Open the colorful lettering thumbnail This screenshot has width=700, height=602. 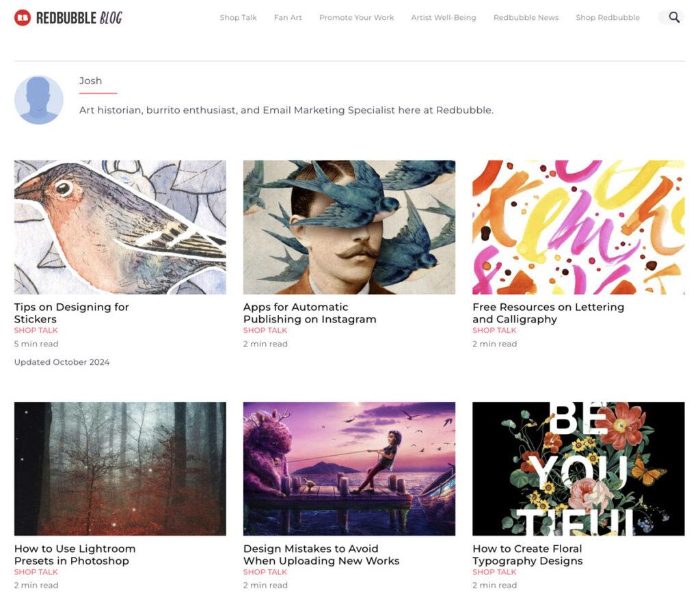pos(578,227)
